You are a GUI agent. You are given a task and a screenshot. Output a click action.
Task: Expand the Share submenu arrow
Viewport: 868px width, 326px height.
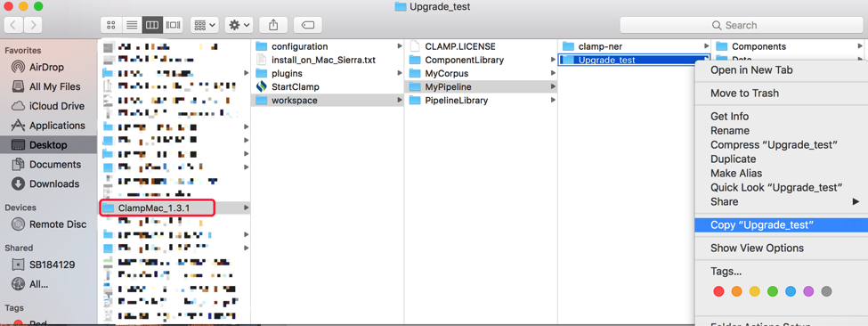856,201
